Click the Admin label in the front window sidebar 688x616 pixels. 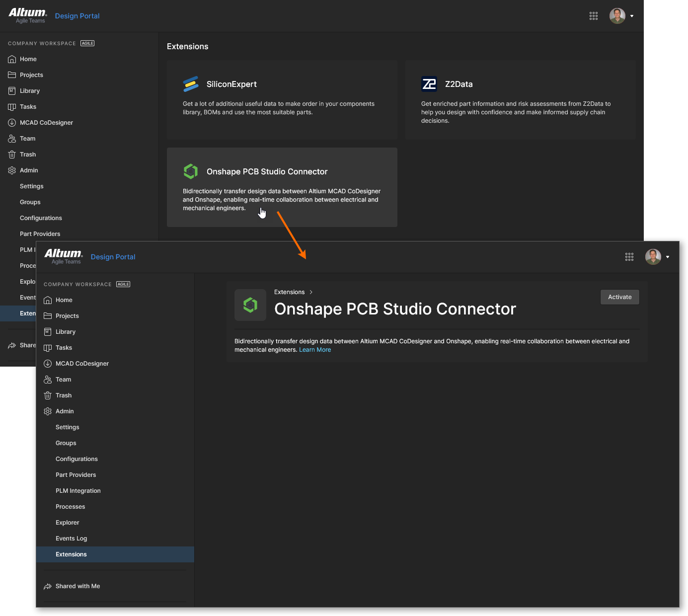click(x=65, y=411)
